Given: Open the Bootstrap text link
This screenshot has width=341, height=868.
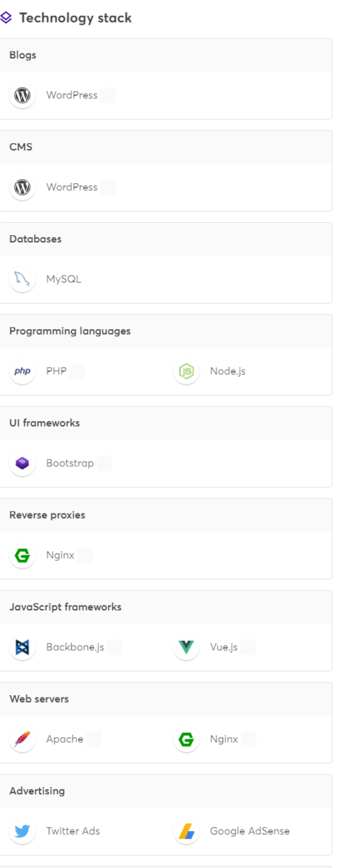Looking at the screenshot, I should pos(70,463).
